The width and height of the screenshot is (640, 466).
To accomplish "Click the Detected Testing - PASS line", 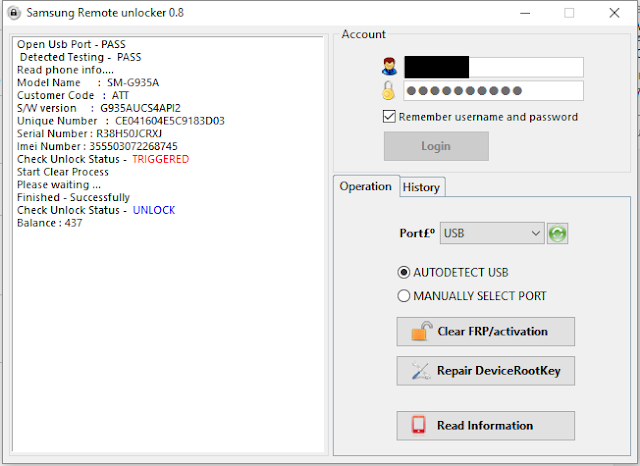I will (x=80, y=57).
